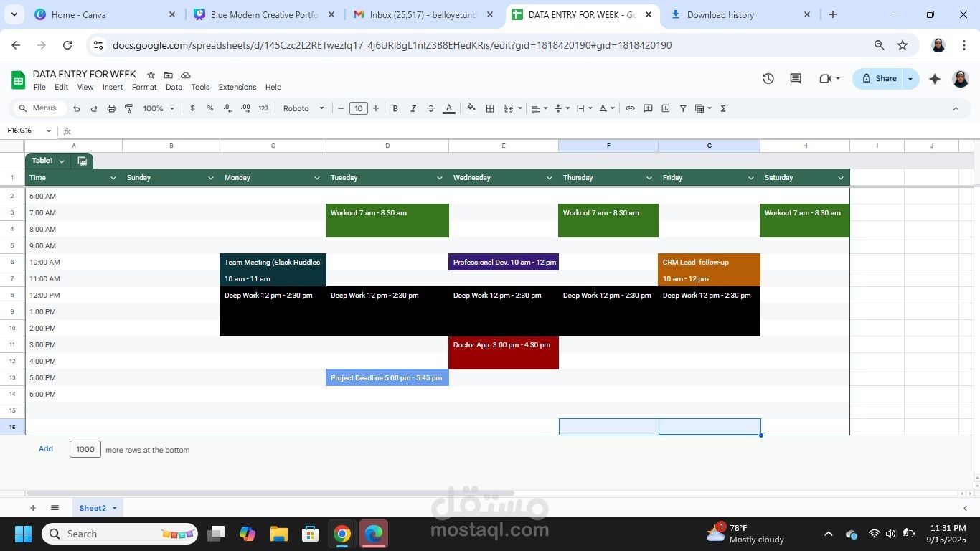Open the fill color picker
Image resolution: width=980 pixels, height=551 pixels.
pyautogui.click(x=471, y=108)
